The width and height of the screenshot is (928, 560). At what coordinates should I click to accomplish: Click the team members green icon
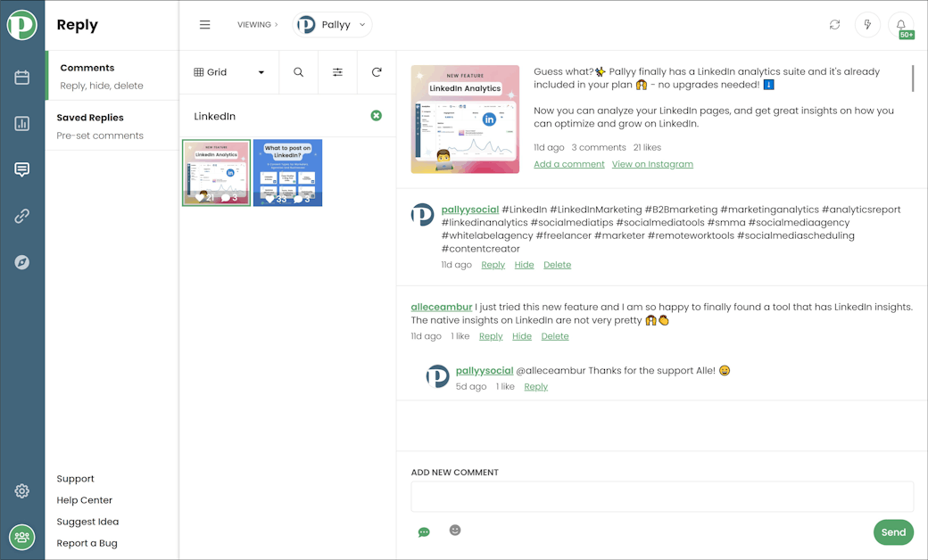pyautogui.click(x=22, y=538)
